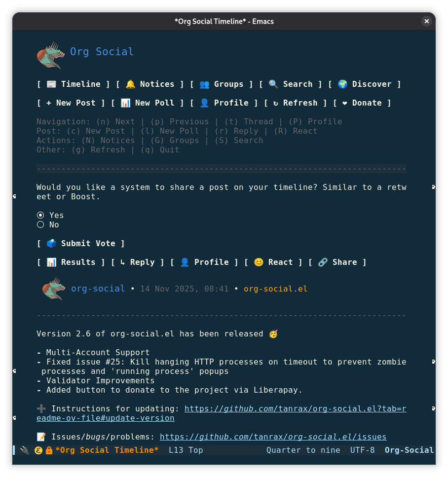The image size is (448, 477).
Task: Select the Yes poll option
Action: pos(40,216)
